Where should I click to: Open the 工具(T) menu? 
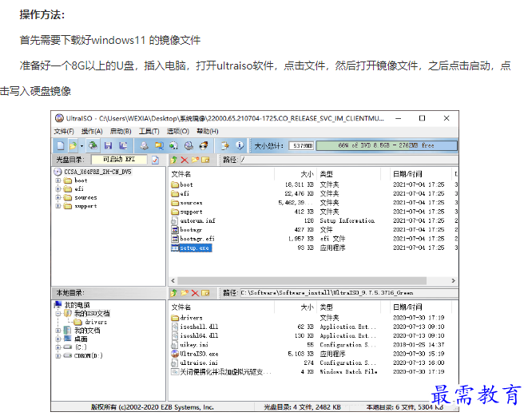[x=149, y=131]
